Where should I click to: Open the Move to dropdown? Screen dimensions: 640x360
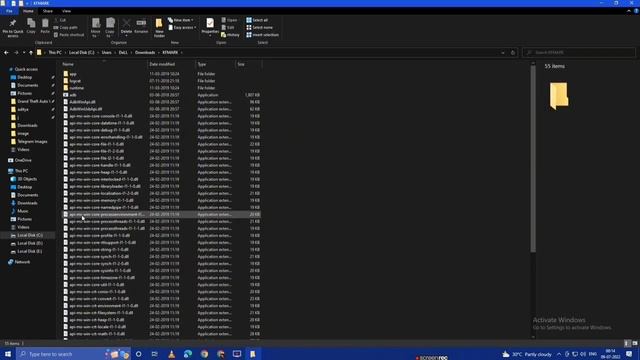click(96, 28)
